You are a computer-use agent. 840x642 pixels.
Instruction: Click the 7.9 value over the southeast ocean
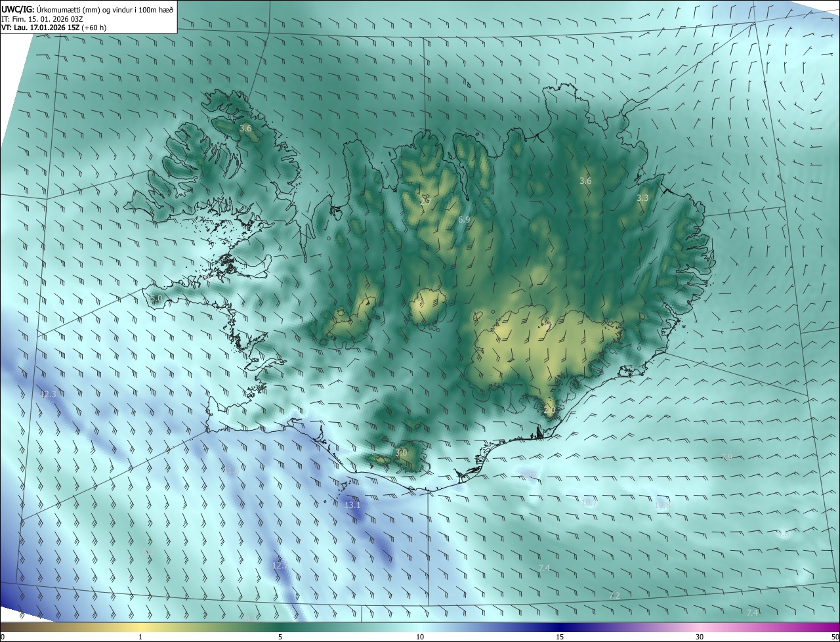[726, 457]
